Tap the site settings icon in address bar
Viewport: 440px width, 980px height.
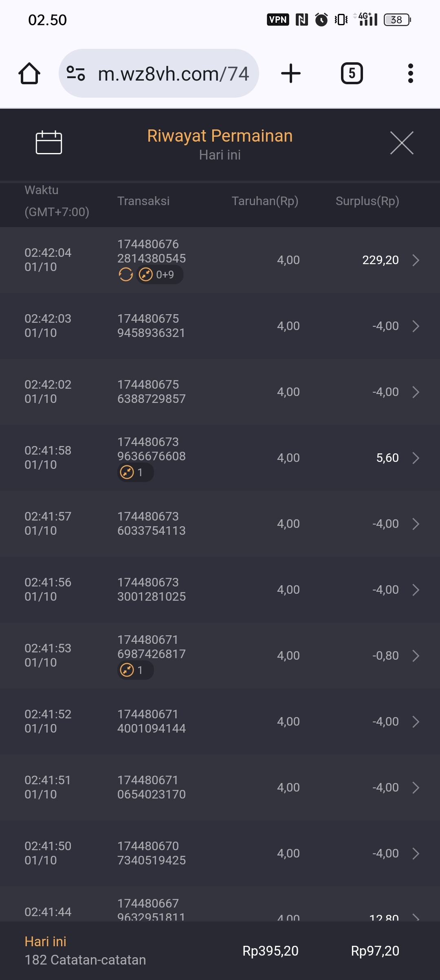point(76,74)
